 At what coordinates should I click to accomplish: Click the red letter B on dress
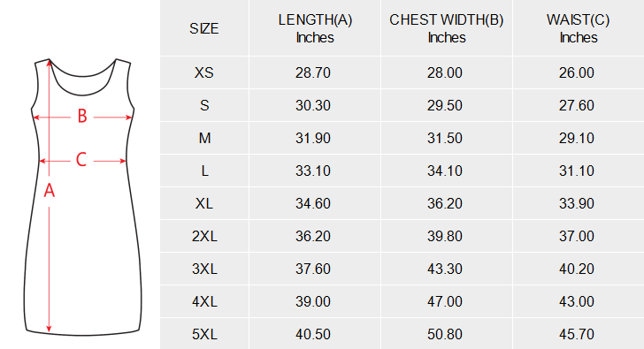click(82, 117)
